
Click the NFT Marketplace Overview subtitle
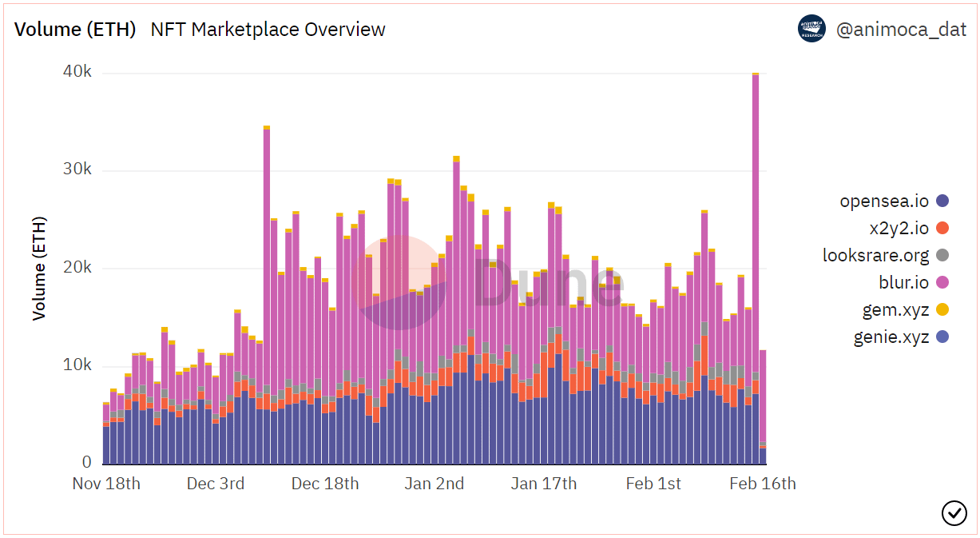[267, 30]
